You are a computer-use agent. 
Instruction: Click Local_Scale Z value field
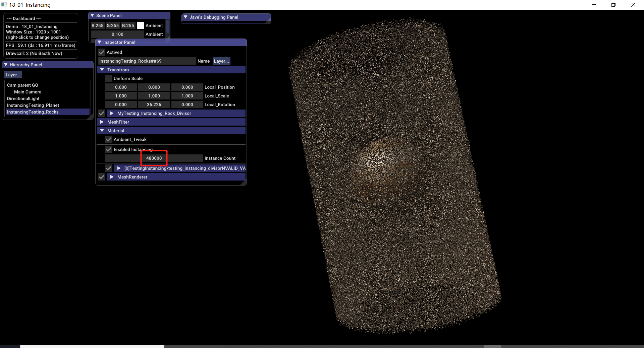187,96
